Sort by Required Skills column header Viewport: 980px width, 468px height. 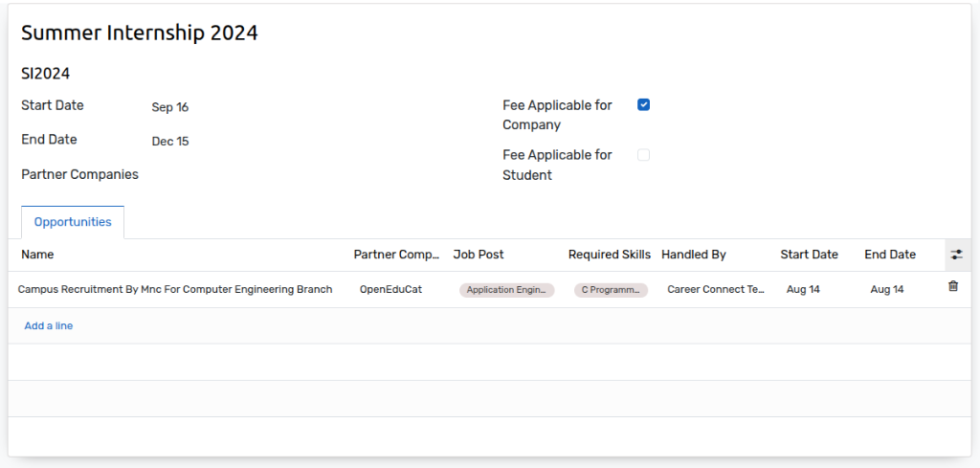pos(610,255)
